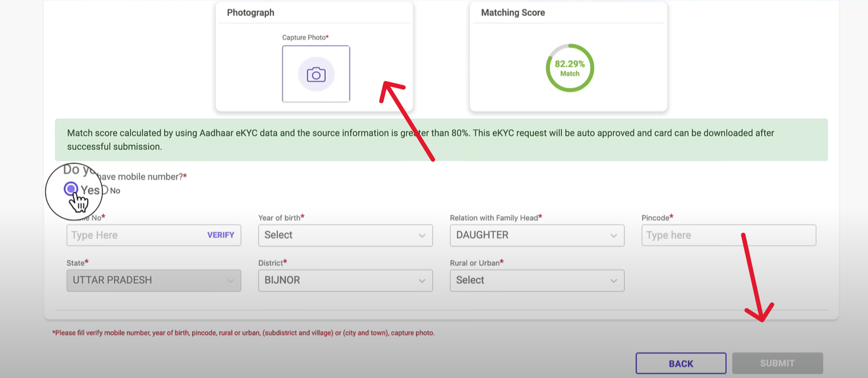Click the chevron arrow in State field
The image size is (868, 378).
[230, 281]
